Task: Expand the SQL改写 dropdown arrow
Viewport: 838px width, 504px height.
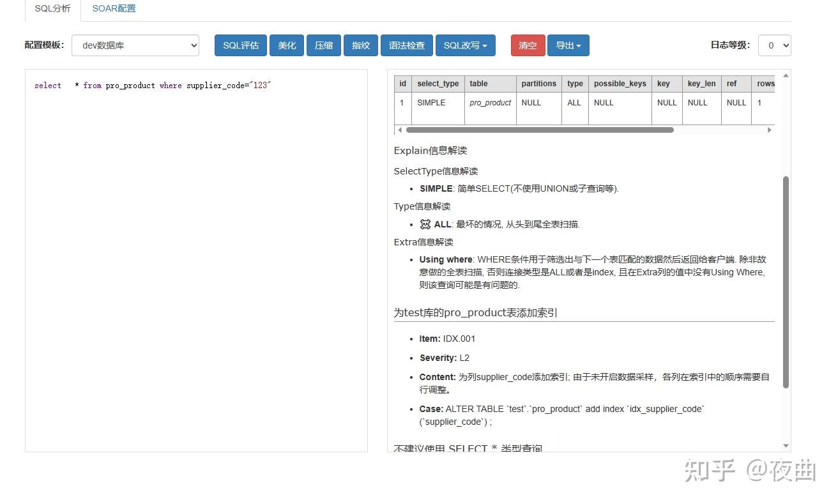Action: point(485,45)
